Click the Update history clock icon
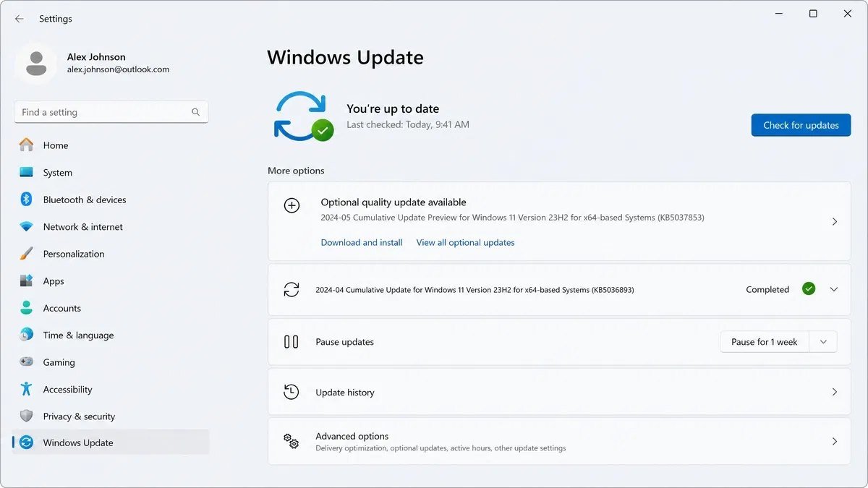 292,392
